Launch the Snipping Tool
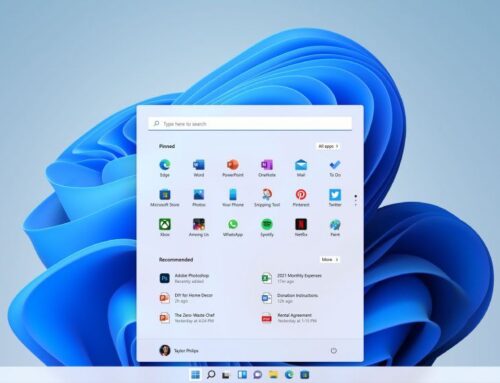 coord(267,198)
